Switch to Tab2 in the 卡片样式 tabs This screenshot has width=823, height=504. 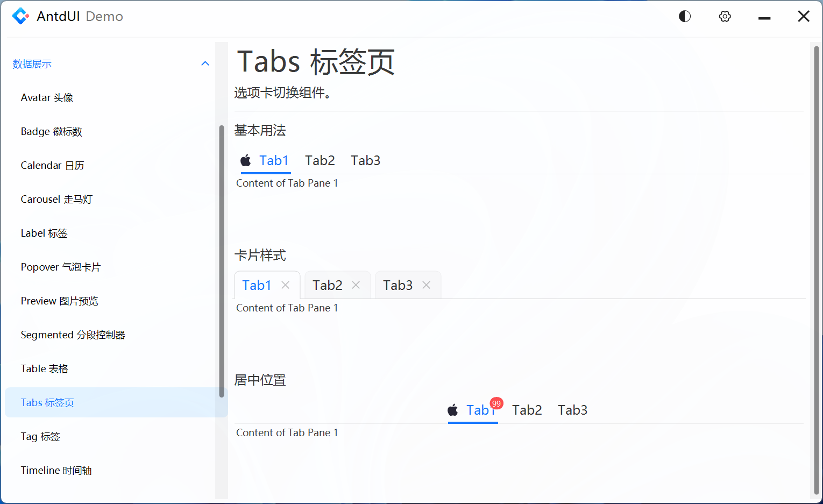327,285
